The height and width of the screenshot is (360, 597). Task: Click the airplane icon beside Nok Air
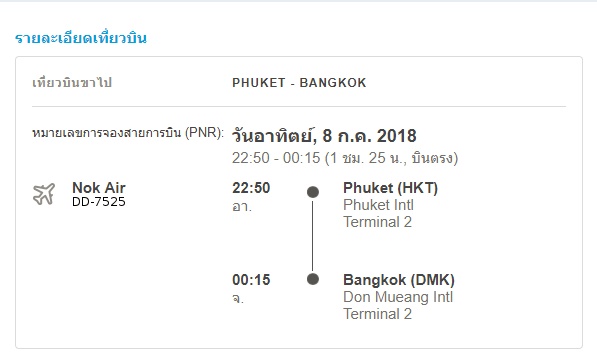click(44, 194)
